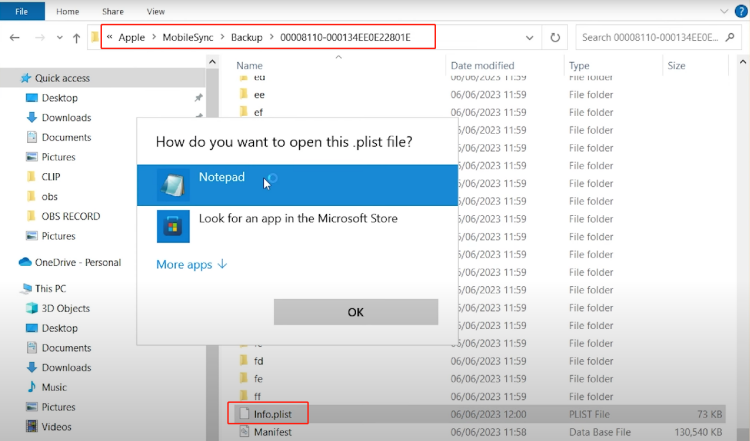The width and height of the screenshot is (750, 441).
Task: Click the search magnifier icon
Action: point(730,37)
